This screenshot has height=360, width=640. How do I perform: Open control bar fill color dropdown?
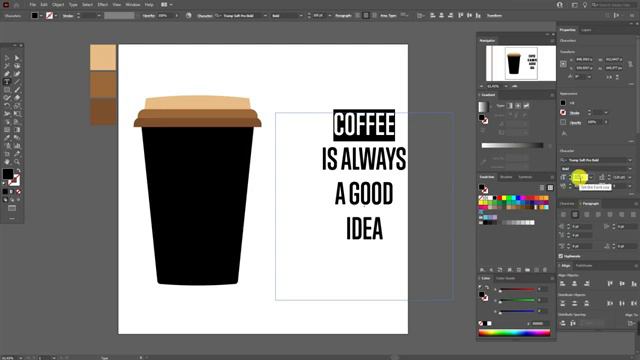(41, 16)
